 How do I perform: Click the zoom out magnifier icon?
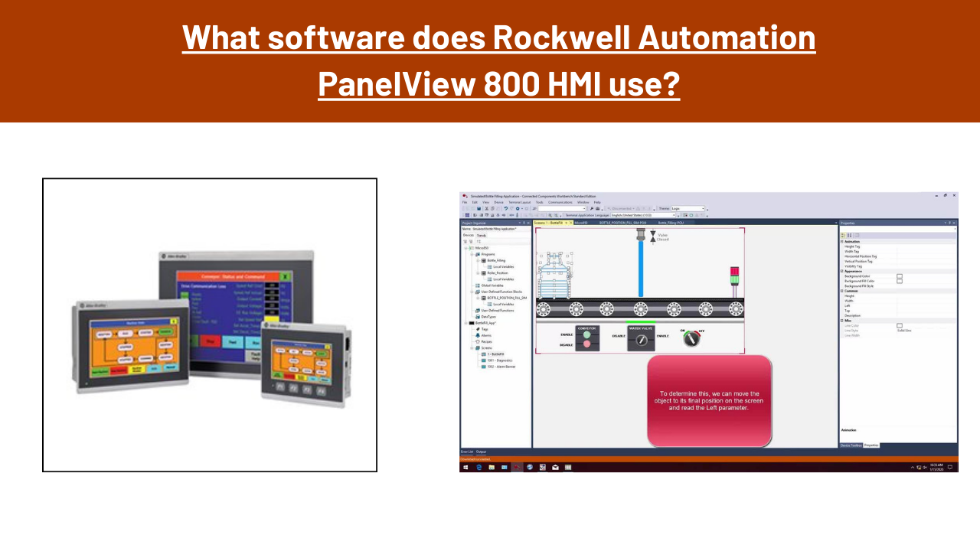[556, 215]
